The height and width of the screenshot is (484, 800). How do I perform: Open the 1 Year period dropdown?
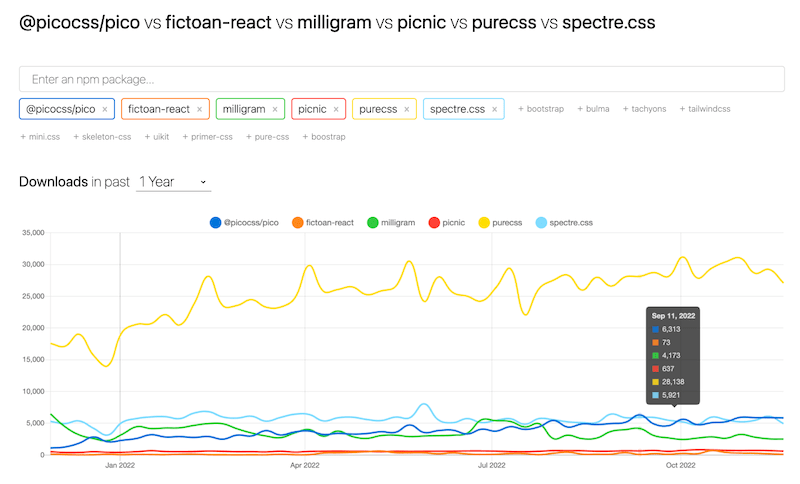173,182
